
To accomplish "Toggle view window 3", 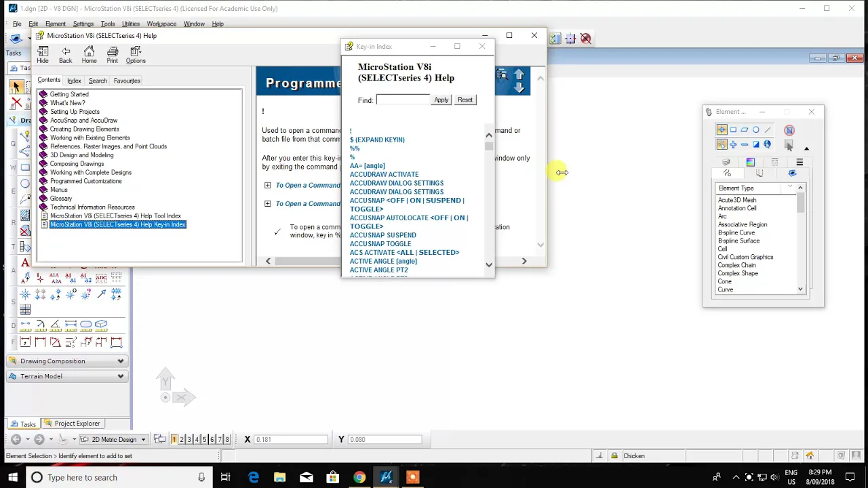I will tap(189, 439).
